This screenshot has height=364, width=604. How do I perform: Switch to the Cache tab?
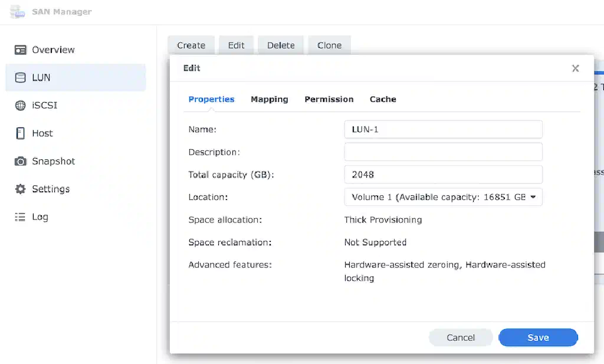pyautogui.click(x=383, y=99)
